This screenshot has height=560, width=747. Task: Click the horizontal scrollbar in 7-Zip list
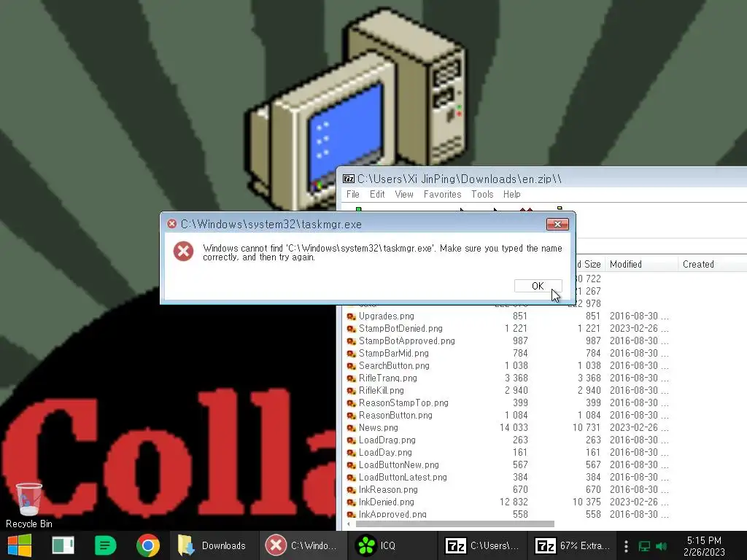tap(455, 524)
